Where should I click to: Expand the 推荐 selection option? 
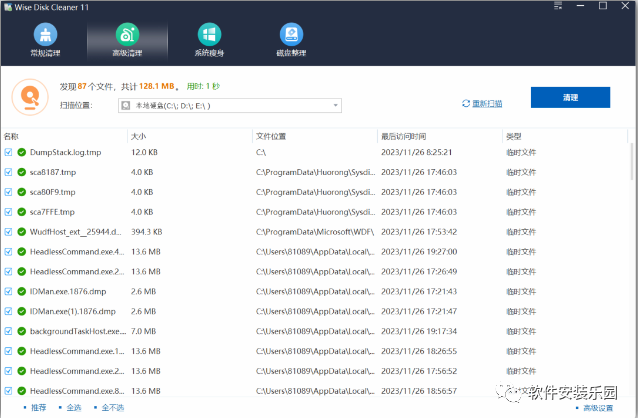[34, 407]
